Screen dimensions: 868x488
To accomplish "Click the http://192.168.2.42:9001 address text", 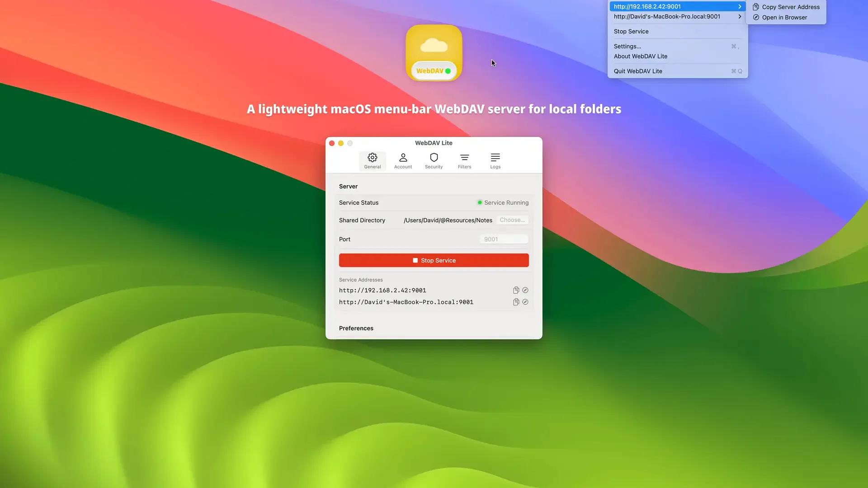I will pyautogui.click(x=382, y=290).
